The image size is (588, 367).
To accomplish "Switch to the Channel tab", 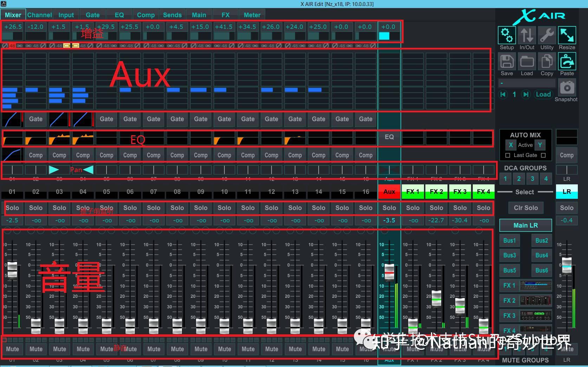I will 39,15.
